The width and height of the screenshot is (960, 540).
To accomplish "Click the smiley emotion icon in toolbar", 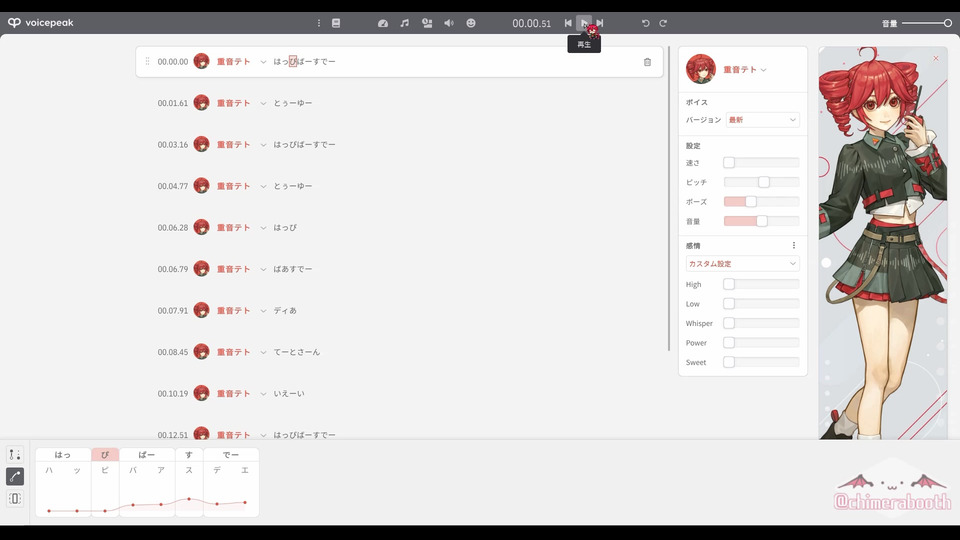I will click(x=471, y=23).
